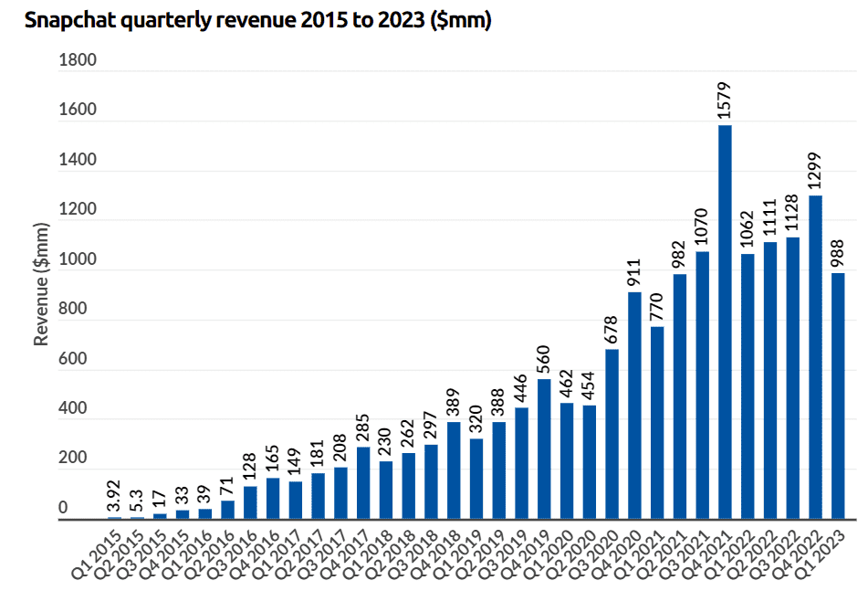Select the Q3 2021 bar labeled 1070
The image size is (868, 591).
(702, 385)
